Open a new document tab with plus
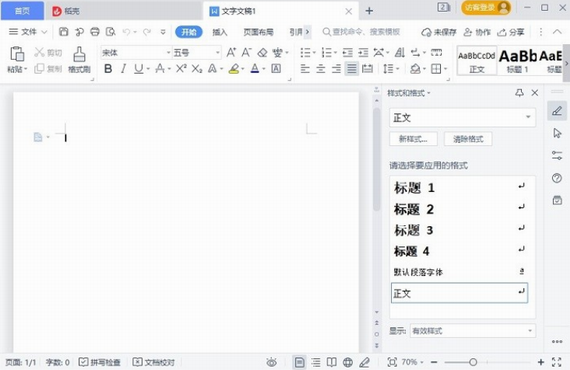570x370 pixels. pos(369,11)
